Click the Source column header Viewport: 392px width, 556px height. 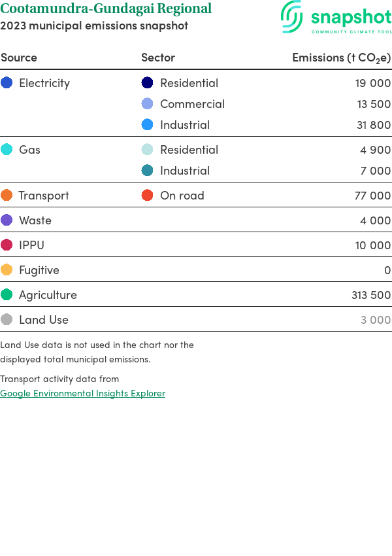point(19,58)
